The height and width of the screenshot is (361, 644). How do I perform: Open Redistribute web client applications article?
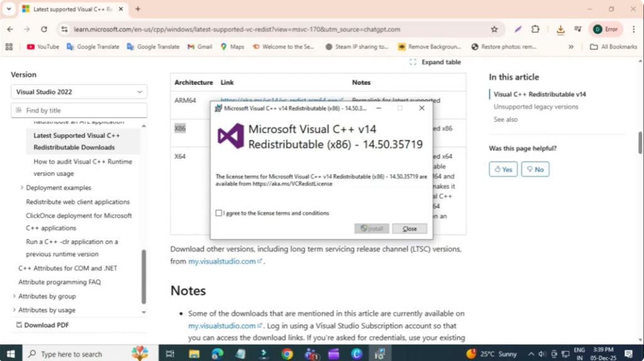click(x=77, y=202)
